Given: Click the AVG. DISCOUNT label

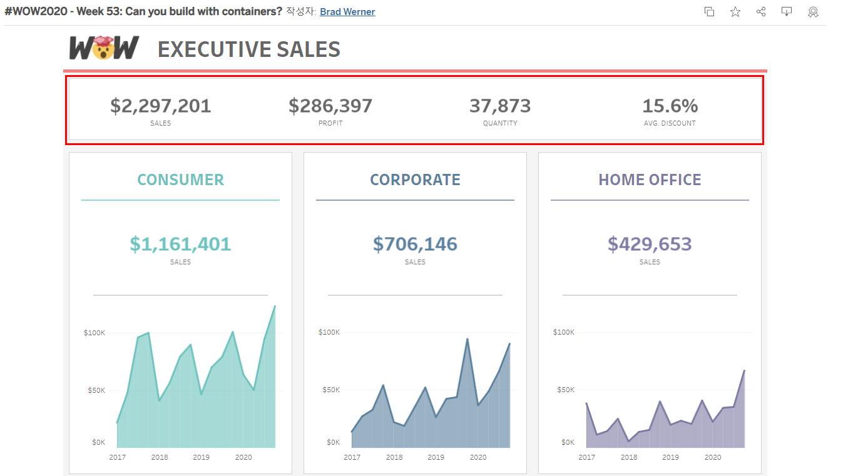Looking at the screenshot, I should tap(670, 123).
